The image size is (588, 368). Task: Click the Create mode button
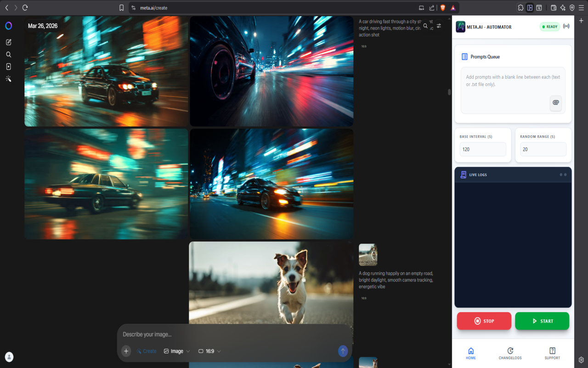[146, 351]
